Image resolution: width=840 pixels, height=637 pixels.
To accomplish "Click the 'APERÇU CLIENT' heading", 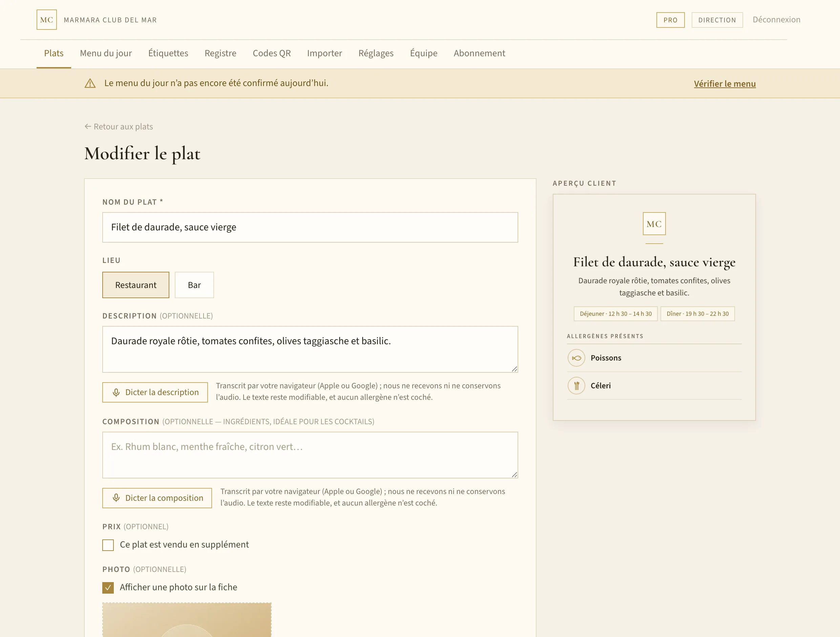I will pos(584,183).
